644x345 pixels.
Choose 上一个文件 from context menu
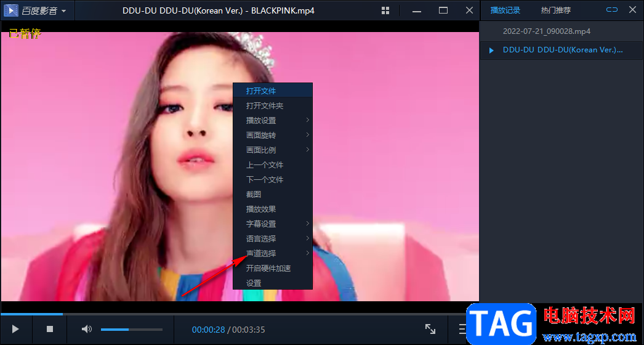pyautogui.click(x=273, y=165)
